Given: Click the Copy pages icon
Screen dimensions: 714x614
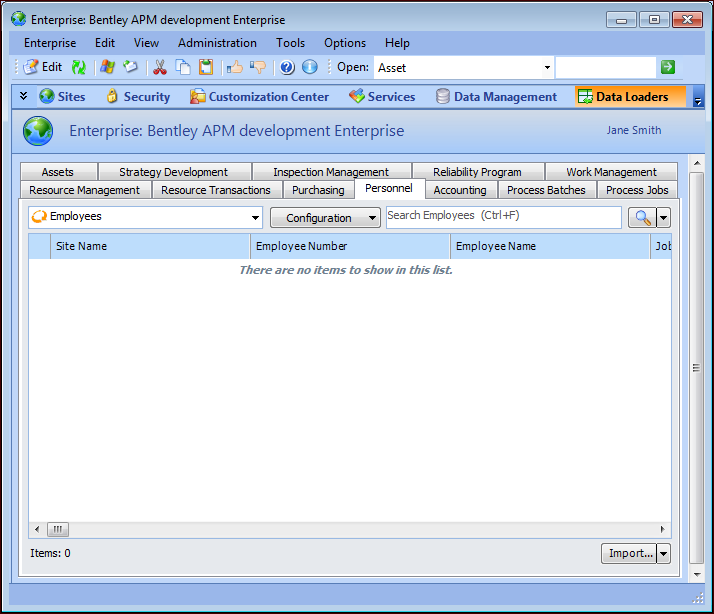Looking at the screenshot, I should click(x=183, y=67).
